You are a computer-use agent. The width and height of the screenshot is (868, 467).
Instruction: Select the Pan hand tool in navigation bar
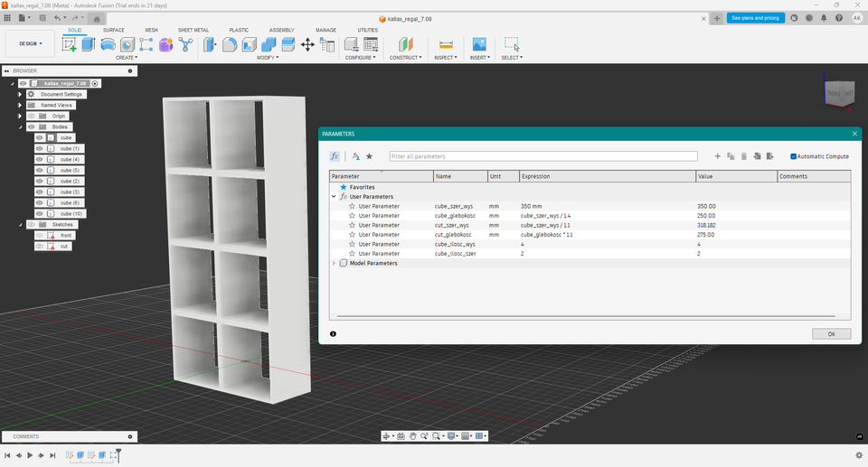tap(413, 436)
